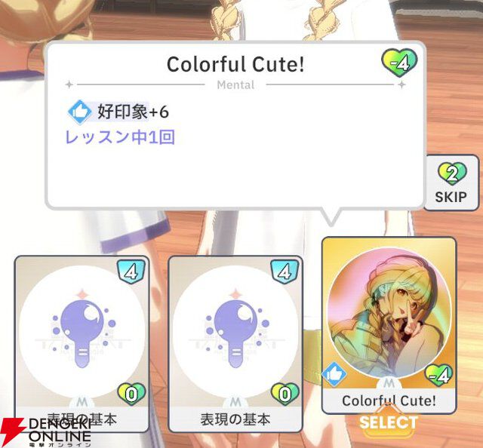Image resolution: width=483 pixels, height=448 pixels.
Task: Click the Colorful Cute! tooltip title
Action: point(235,64)
